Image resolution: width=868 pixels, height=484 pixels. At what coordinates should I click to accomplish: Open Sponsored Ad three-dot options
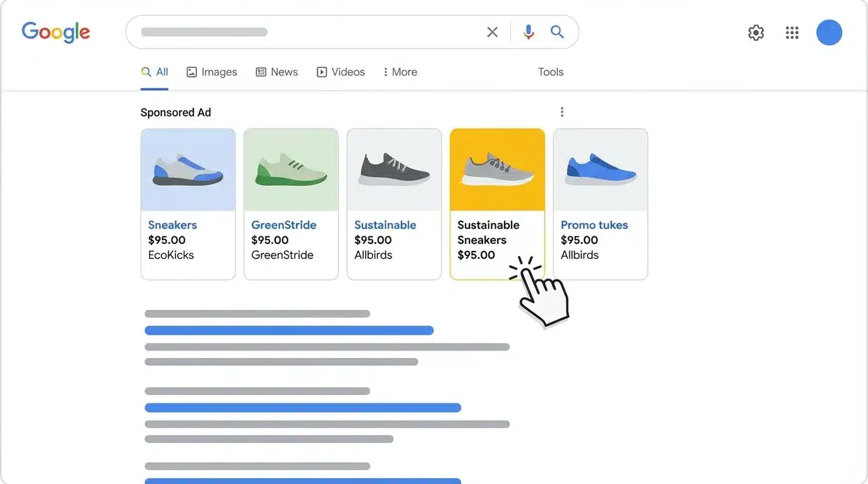562,112
